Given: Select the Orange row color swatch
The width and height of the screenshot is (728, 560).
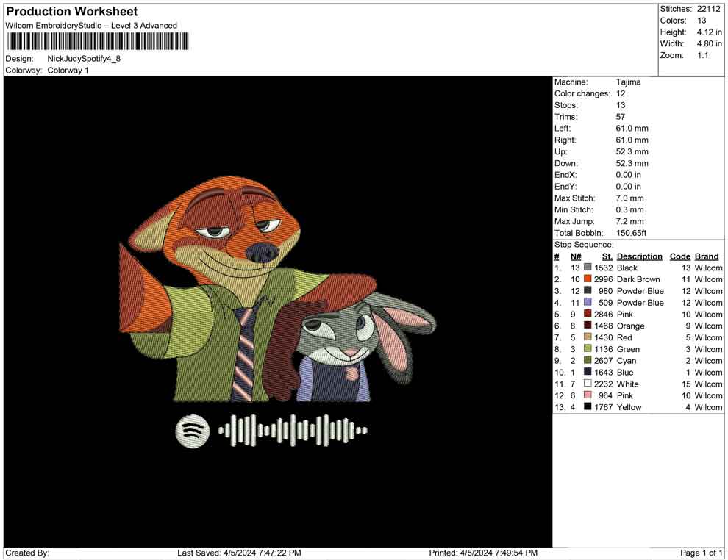Looking at the screenshot, I should click(x=588, y=326).
